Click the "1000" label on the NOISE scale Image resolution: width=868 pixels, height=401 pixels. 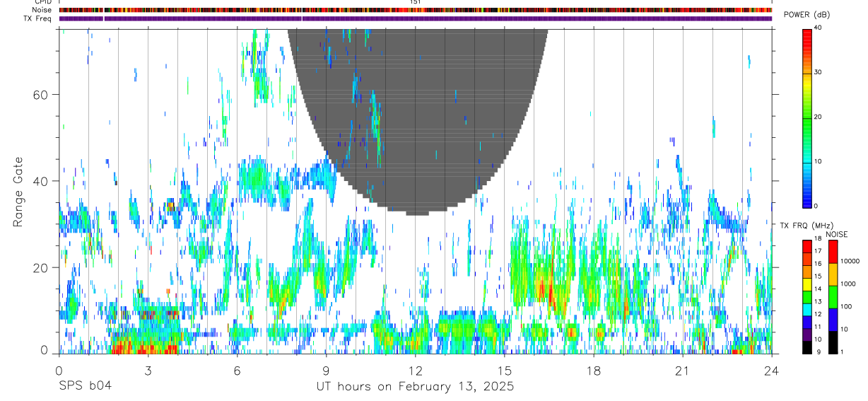point(848,284)
